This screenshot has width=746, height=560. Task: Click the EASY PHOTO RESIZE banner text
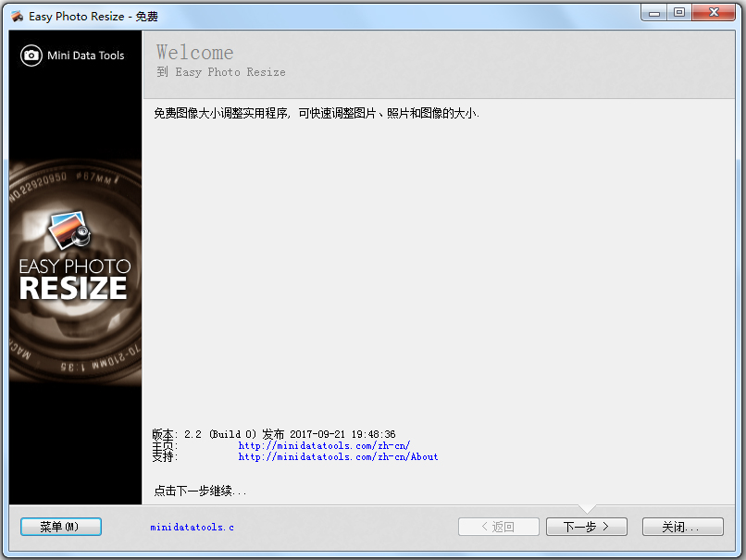tap(74, 280)
